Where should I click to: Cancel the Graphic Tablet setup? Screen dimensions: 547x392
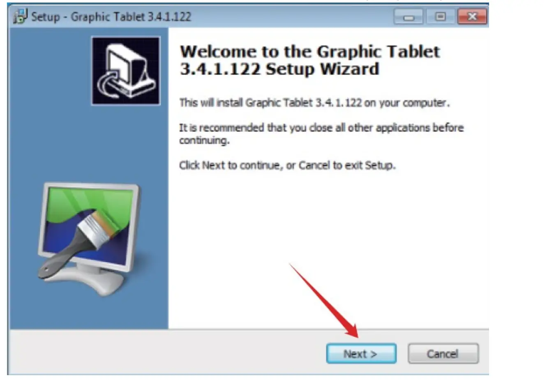443,354
